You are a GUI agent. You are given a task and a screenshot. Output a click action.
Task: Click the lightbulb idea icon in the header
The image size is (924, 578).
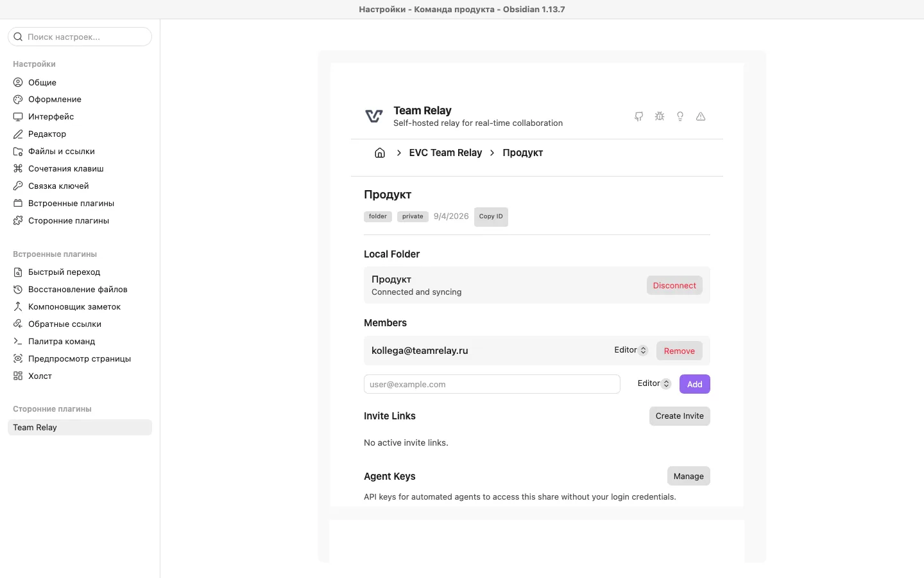pos(680,116)
